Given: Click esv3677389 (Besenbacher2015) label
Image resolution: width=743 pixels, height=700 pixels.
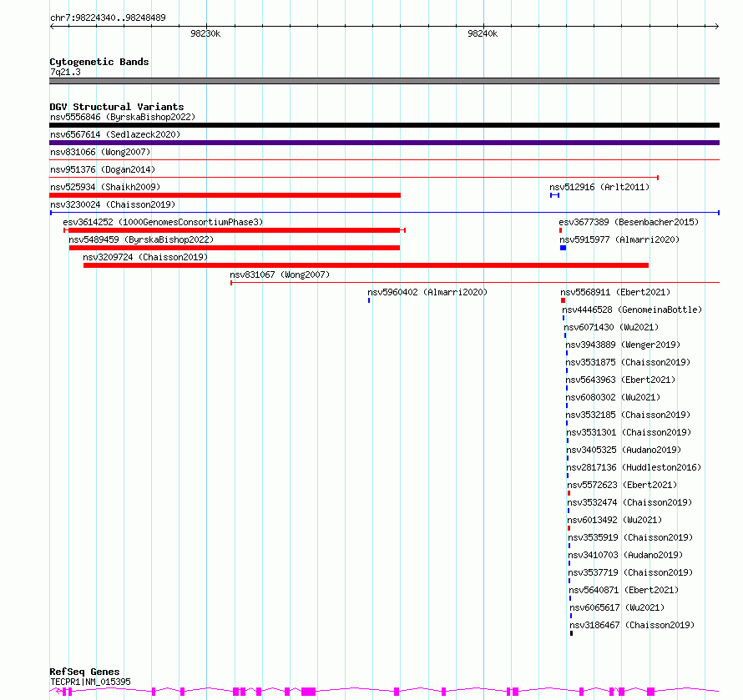Looking at the screenshot, I should click(629, 222).
